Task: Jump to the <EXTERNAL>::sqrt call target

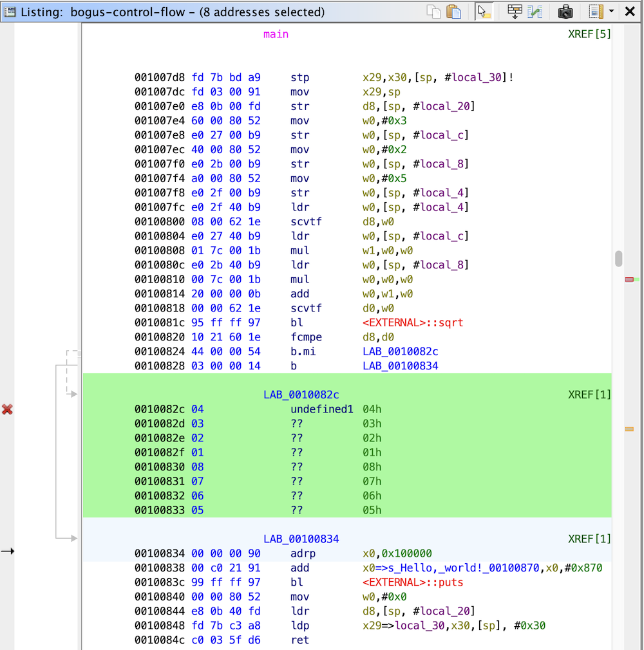Action: (413, 322)
